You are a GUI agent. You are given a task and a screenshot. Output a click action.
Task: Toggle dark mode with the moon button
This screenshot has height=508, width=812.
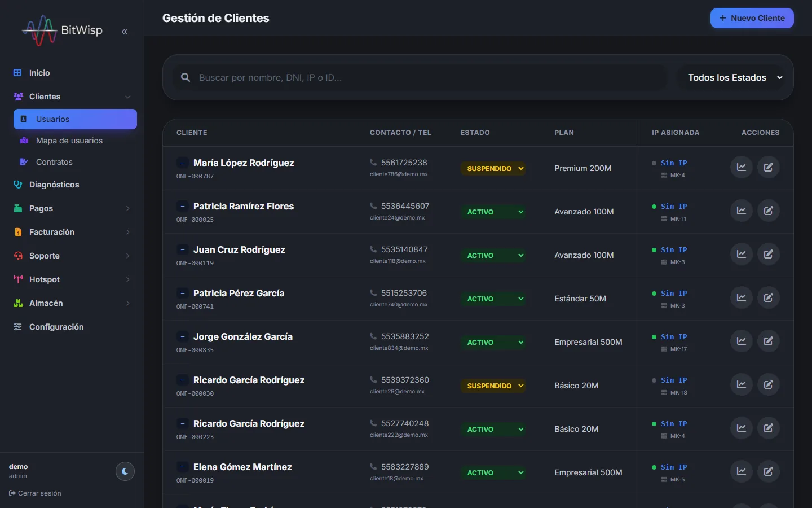point(125,471)
